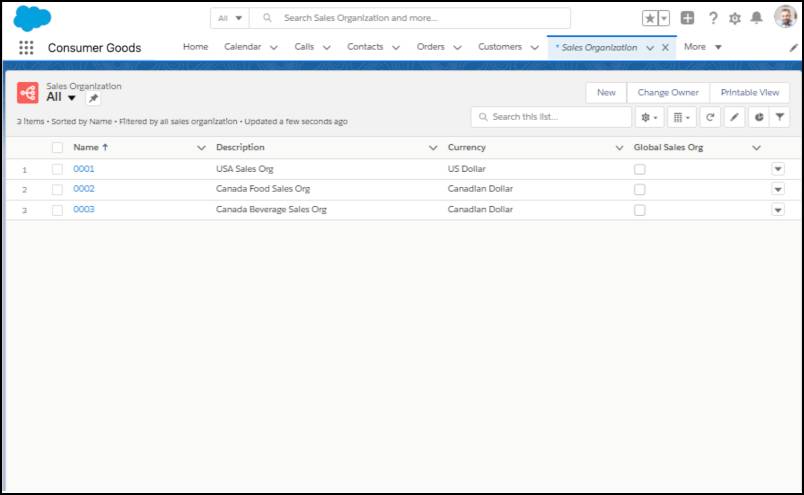The width and height of the screenshot is (804, 495).
Task: Open the App Launcher grid icon
Action: coord(26,48)
